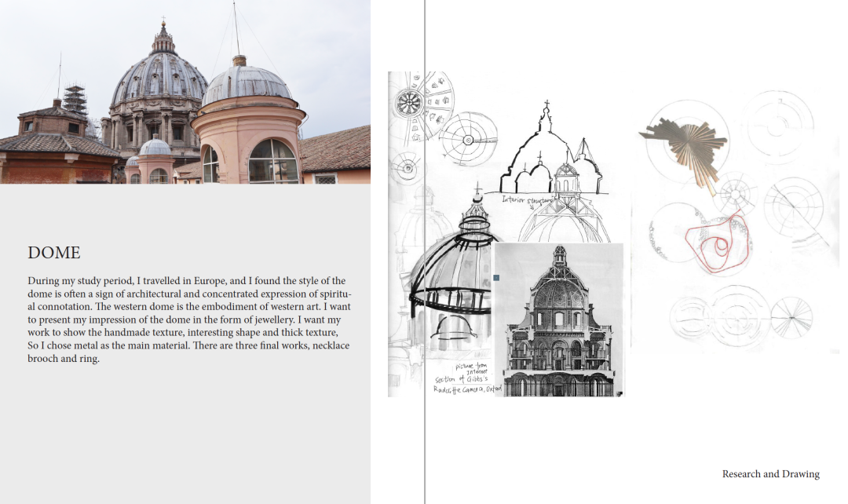The image size is (848, 504).
Task: Click the radial spoke circle sketch at bottom right
Action: pos(791,316)
